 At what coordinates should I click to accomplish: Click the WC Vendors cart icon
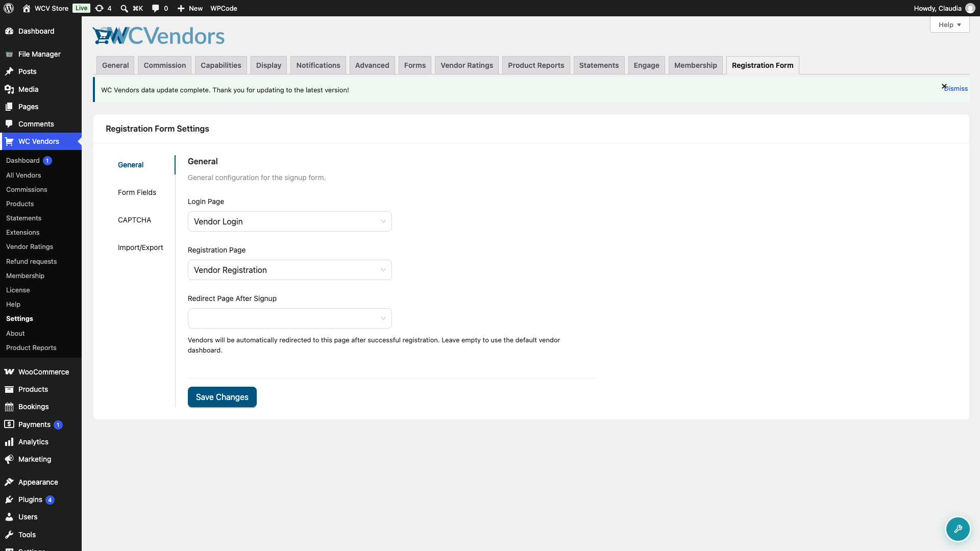pyautogui.click(x=9, y=141)
